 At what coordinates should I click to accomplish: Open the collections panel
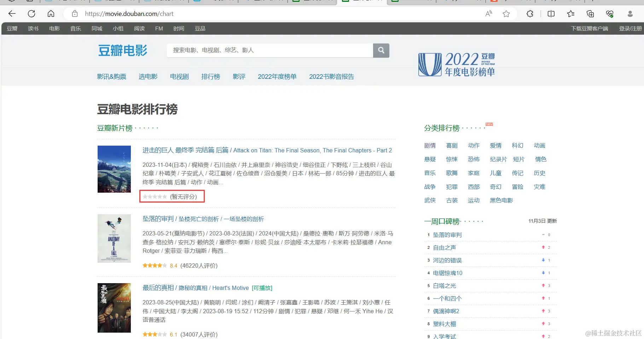pos(590,14)
